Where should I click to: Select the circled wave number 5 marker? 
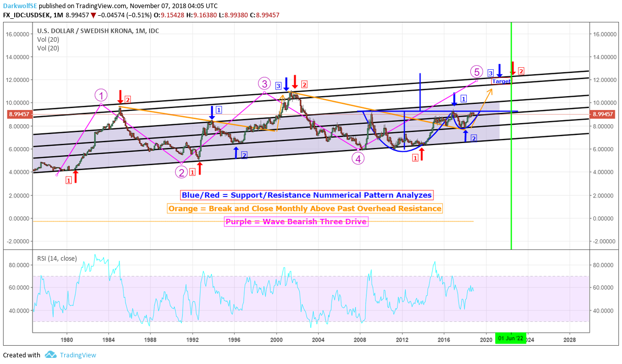[476, 71]
